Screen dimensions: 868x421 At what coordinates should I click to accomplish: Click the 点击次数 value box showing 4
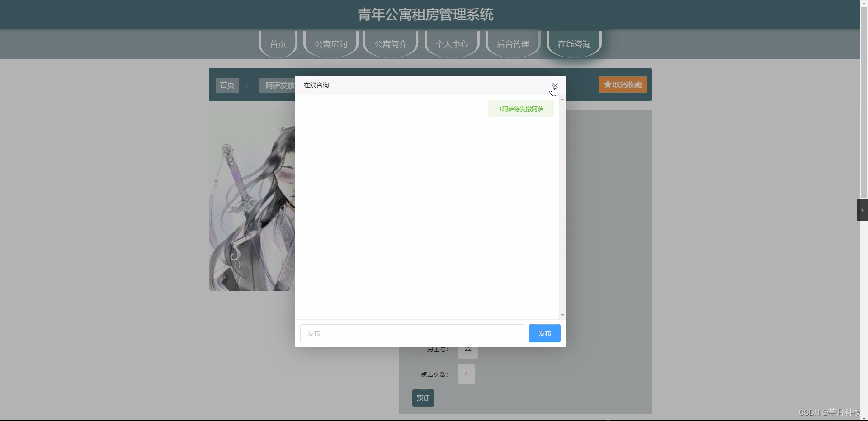[x=466, y=374]
